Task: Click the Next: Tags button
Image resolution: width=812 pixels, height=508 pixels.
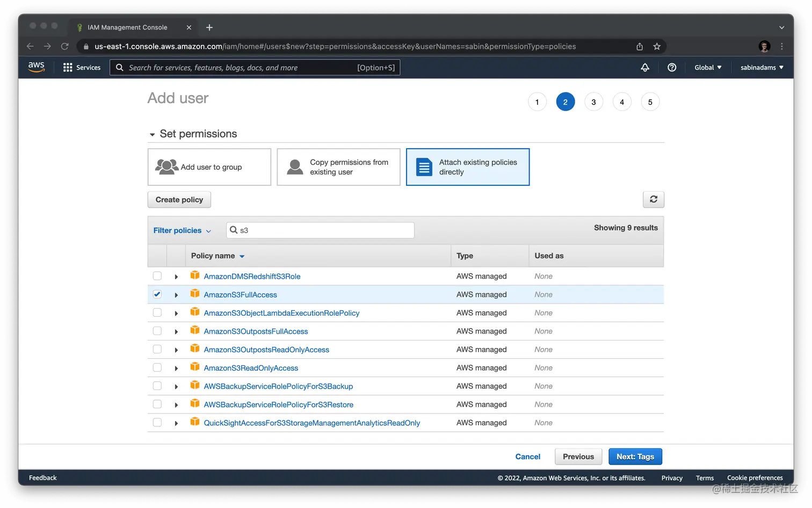Action: point(635,456)
